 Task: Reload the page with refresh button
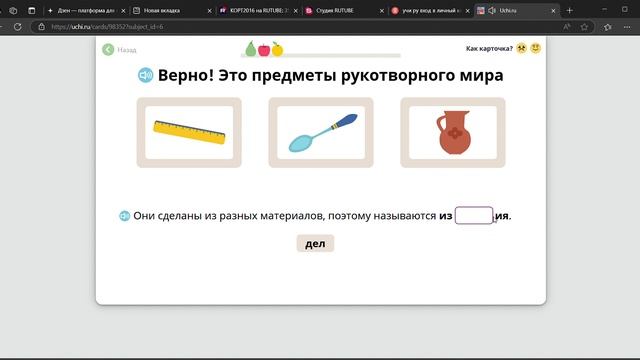tap(18, 27)
